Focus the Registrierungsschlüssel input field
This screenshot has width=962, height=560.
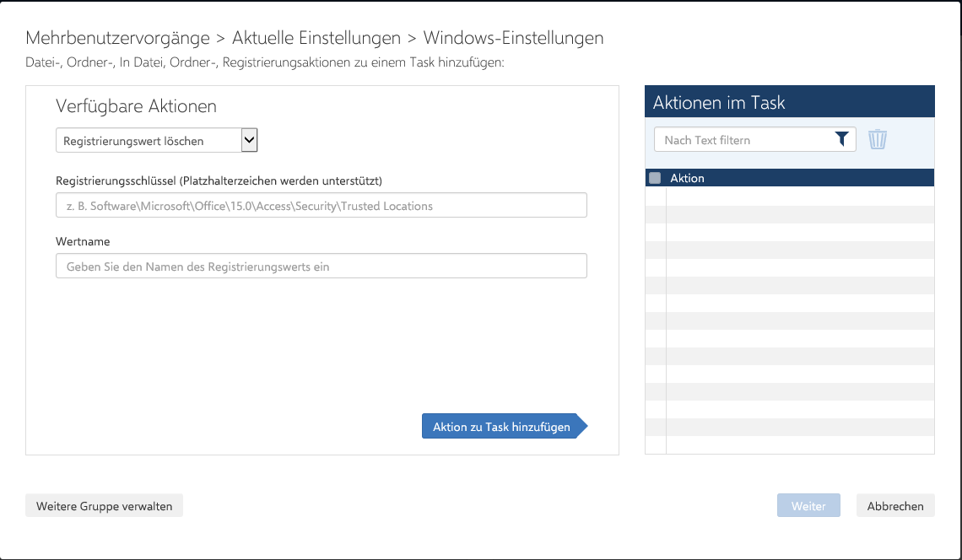click(321, 206)
